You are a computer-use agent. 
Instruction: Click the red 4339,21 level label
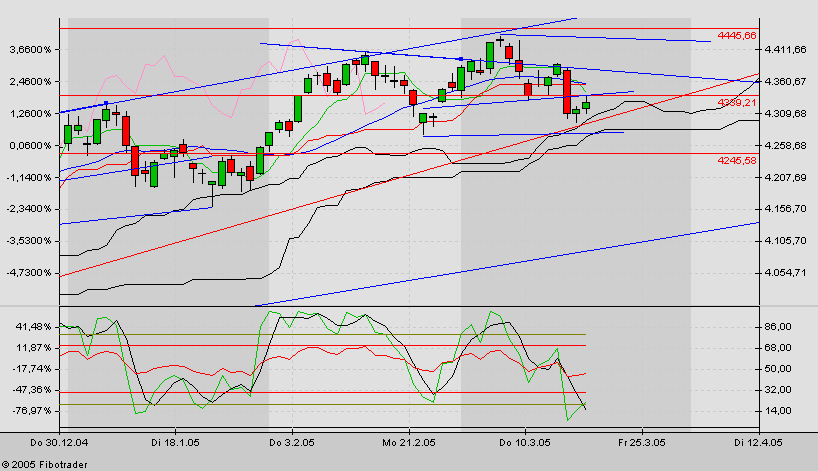click(737, 103)
